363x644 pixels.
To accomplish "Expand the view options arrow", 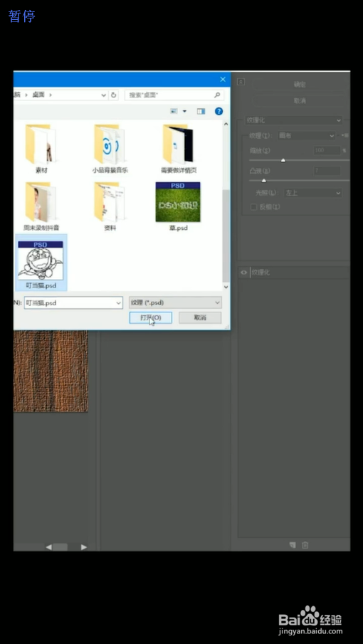I will [x=184, y=111].
